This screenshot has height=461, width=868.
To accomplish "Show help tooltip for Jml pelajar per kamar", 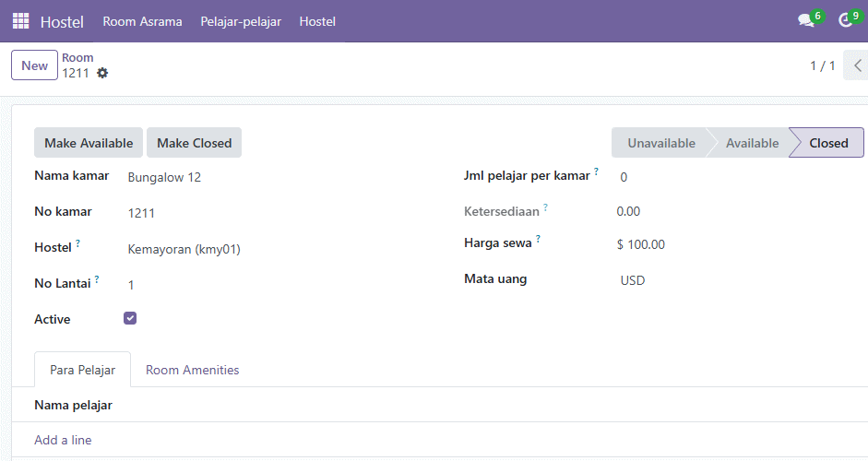I will (596, 171).
